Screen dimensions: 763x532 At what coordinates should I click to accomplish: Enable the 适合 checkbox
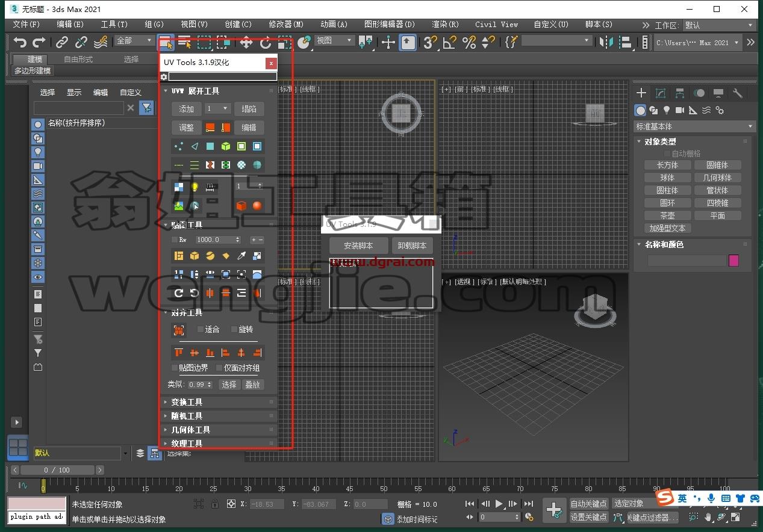(x=201, y=329)
